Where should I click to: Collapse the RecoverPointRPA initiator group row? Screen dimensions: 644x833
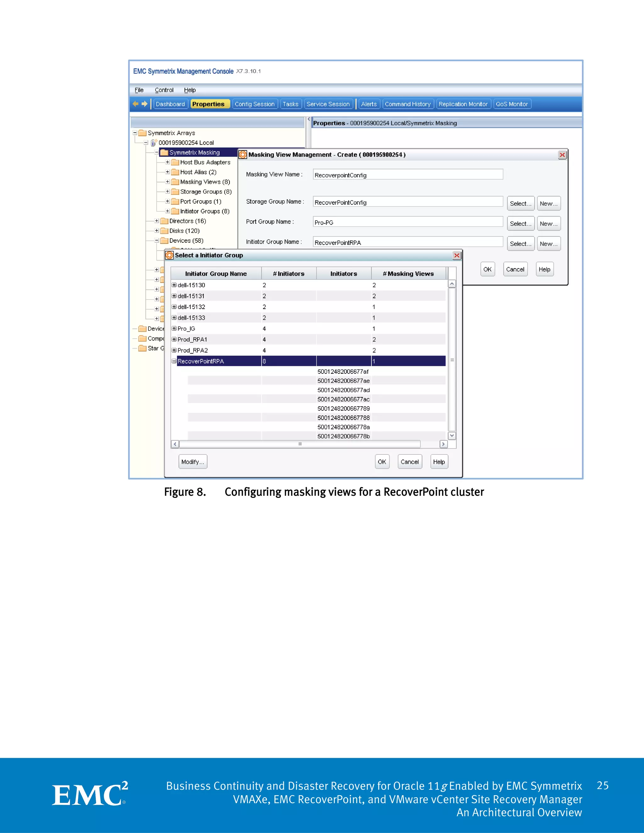click(174, 361)
